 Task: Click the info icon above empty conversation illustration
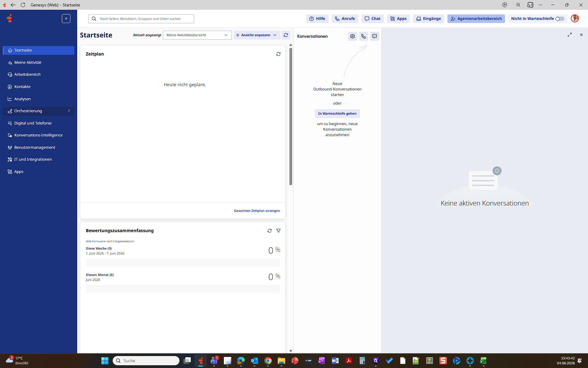(497, 171)
